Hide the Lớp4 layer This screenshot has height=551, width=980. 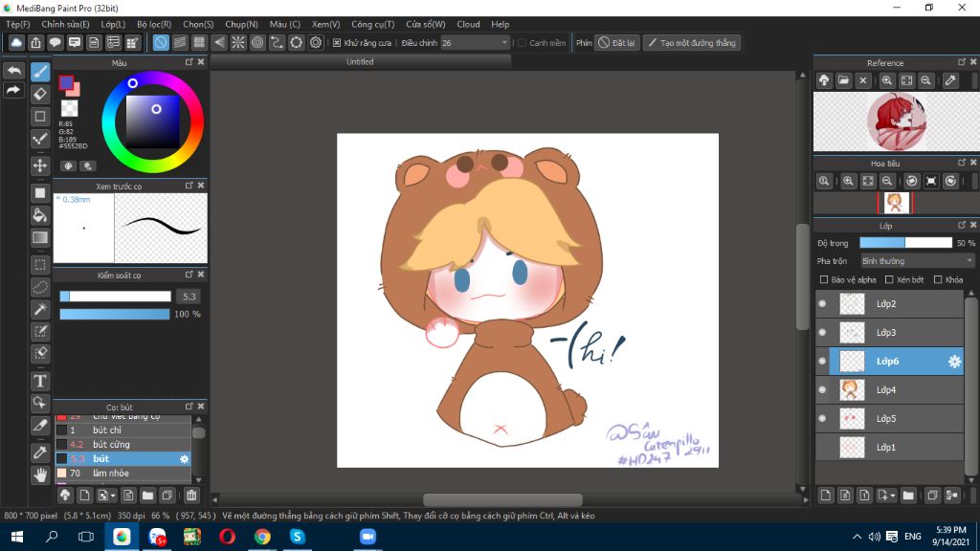pyautogui.click(x=822, y=390)
